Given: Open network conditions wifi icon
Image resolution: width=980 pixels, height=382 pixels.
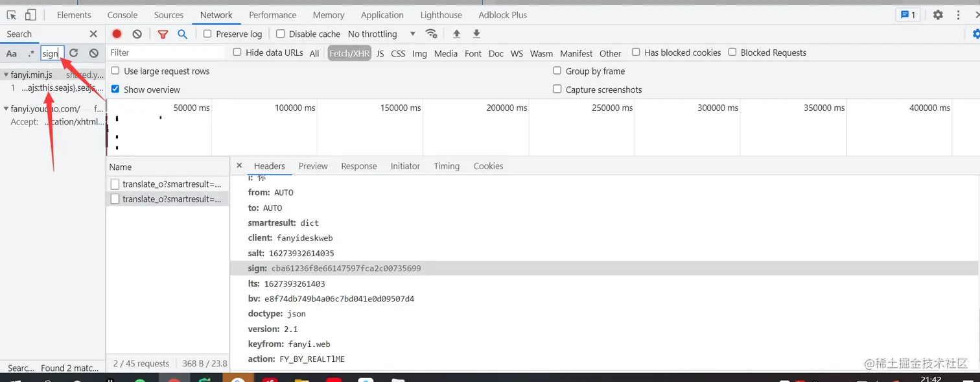Looking at the screenshot, I should pos(431,34).
